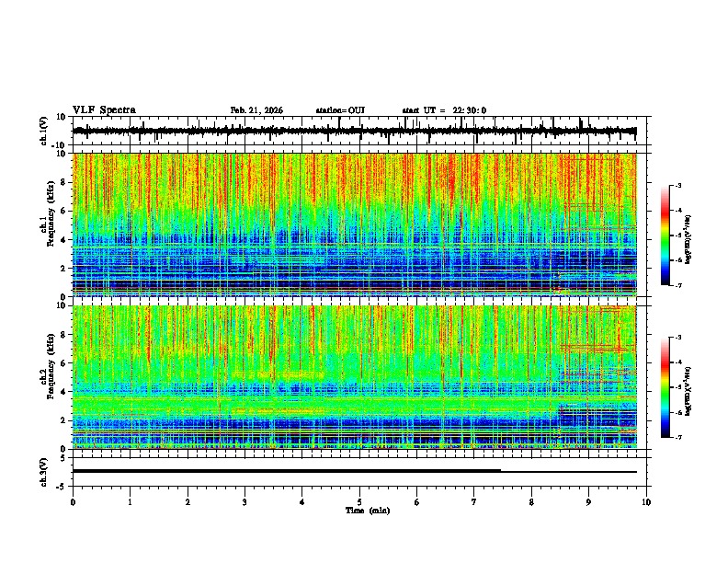Click time axis tick label "2"
728x563 pixels.
[188, 502]
